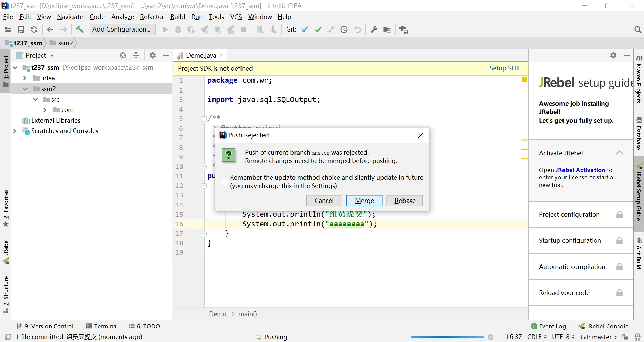
Task: Roll back changes with the undo Git icon
Action: point(358,30)
